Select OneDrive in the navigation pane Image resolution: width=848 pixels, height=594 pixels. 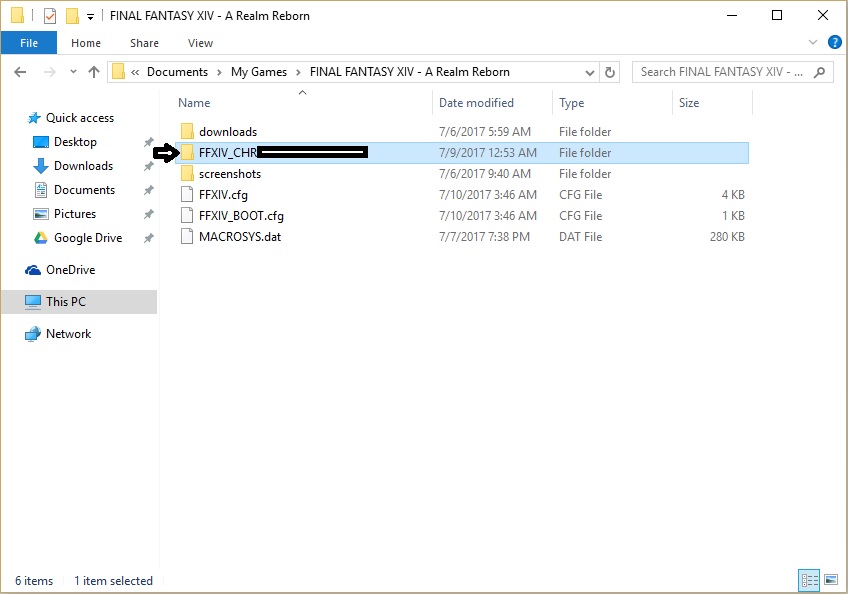coord(70,270)
